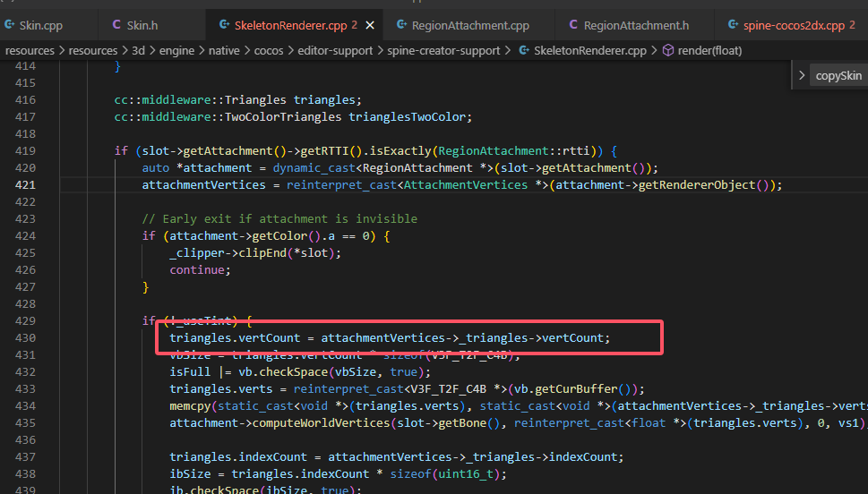Place cursor on 'continue;' statement
Image resolution: width=868 pixels, height=494 pixels.
pos(200,270)
